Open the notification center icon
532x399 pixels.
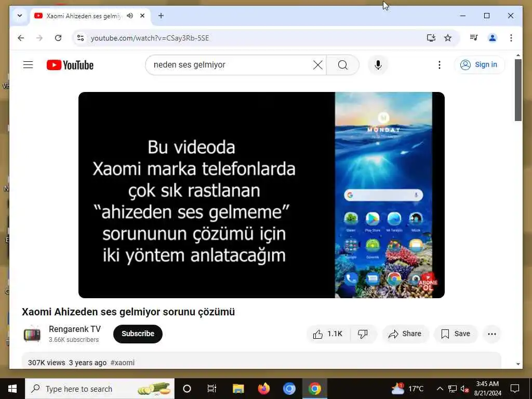(x=515, y=389)
